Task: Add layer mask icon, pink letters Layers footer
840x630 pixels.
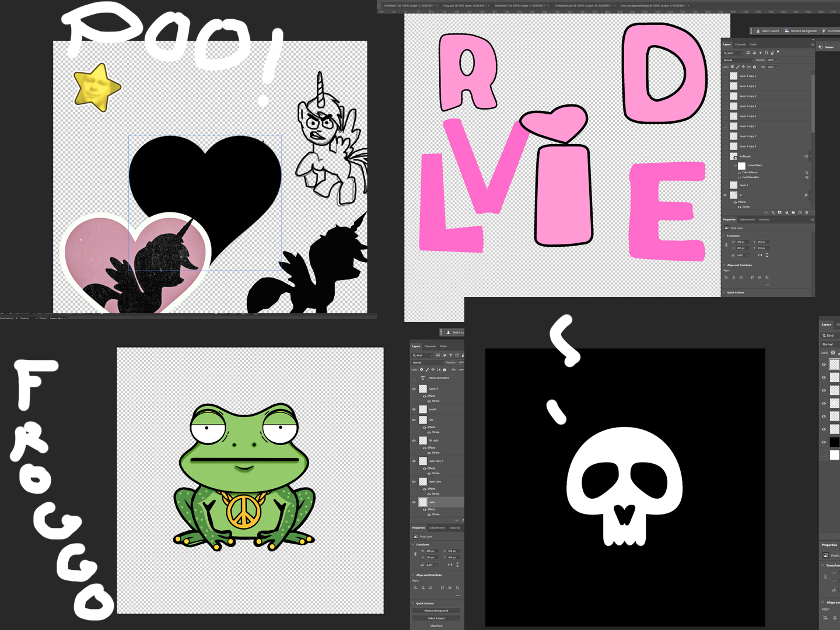Action: click(780, 212)
